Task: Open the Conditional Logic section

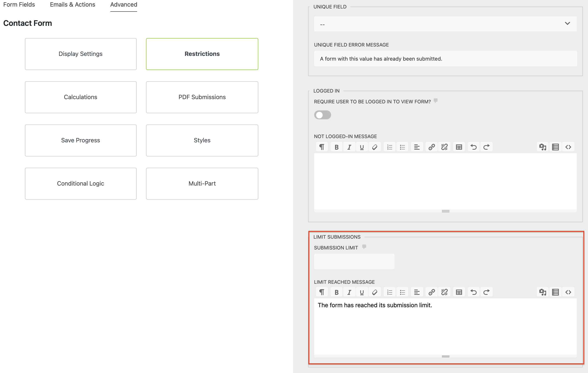Action: (x=81, y=183)
